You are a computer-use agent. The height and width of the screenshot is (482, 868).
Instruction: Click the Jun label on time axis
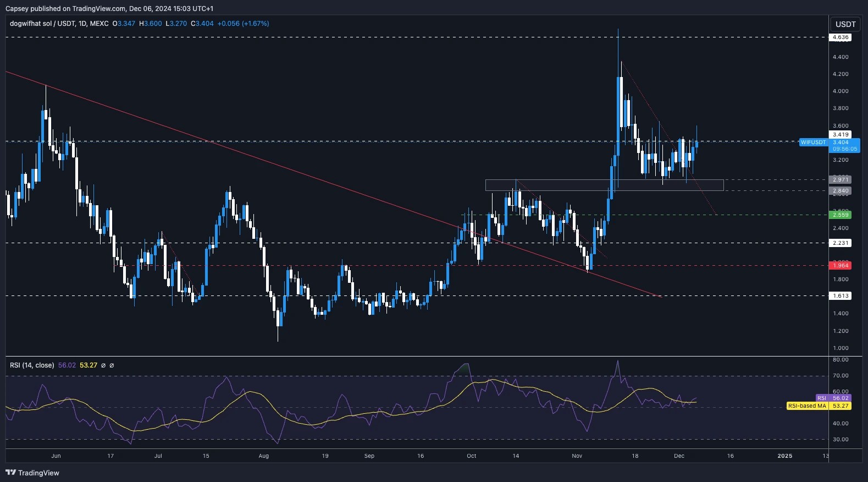pyautogui.click(x=56, y=456)
